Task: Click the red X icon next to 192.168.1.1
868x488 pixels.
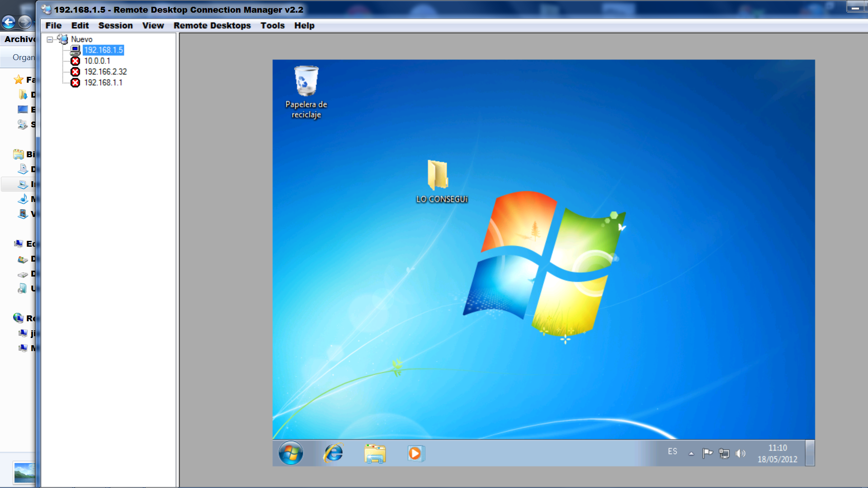Action: click(75, 83)
